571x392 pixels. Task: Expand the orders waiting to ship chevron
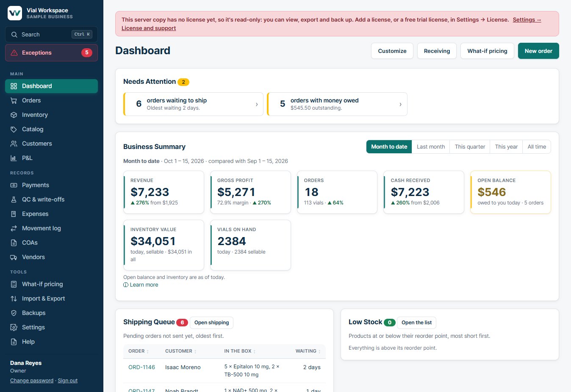(x=257, y=104)
